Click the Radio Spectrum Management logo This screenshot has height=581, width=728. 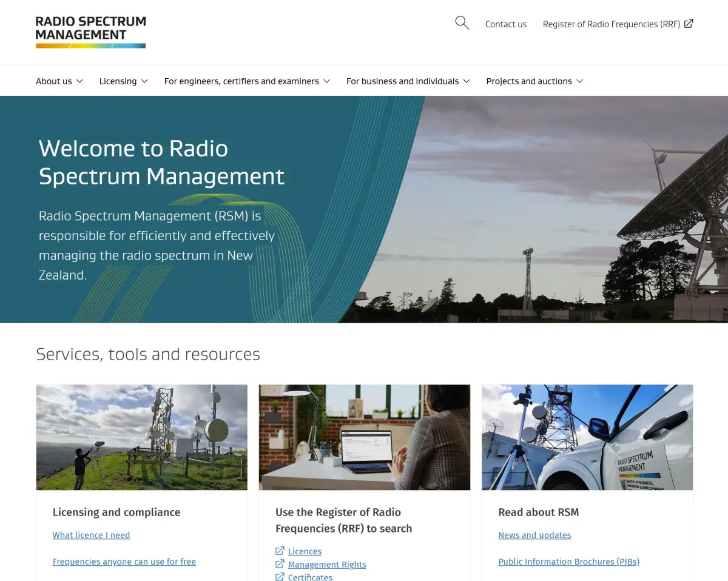pyautogui.click(x=90, y=32)
